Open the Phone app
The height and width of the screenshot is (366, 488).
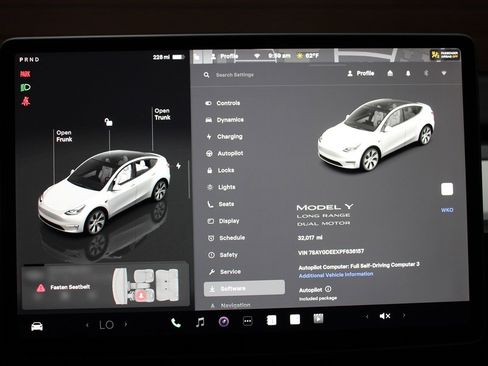tap(176, 323)
